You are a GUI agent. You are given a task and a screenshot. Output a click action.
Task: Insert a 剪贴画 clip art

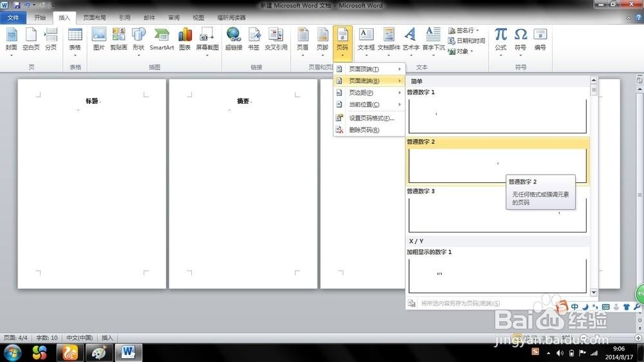[x=118, y=39]
